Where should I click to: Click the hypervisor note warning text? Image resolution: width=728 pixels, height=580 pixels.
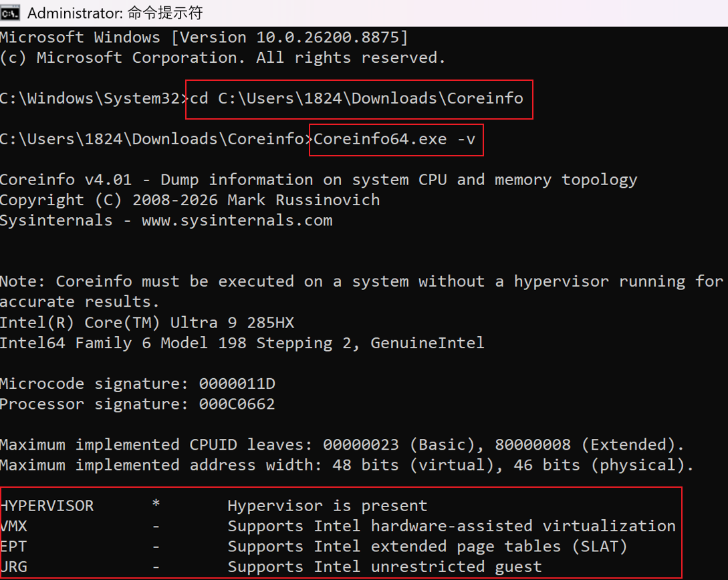click(362, 291)
